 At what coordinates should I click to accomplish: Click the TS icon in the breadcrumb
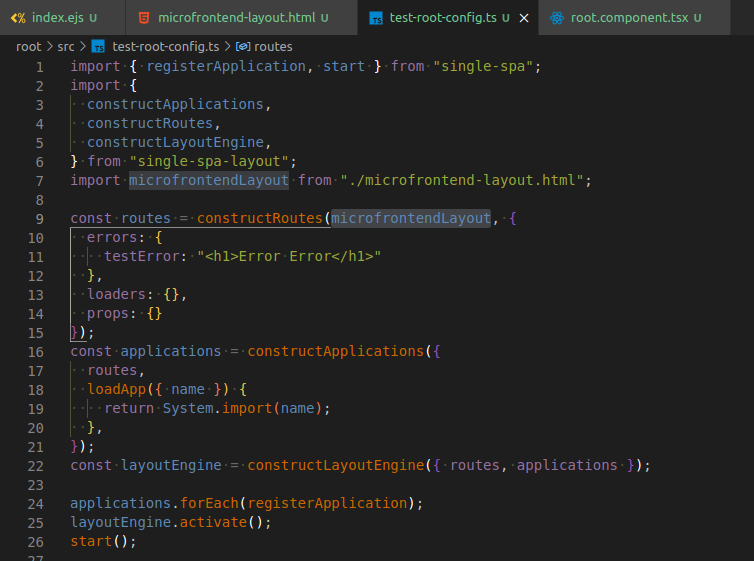click(98, 47)
